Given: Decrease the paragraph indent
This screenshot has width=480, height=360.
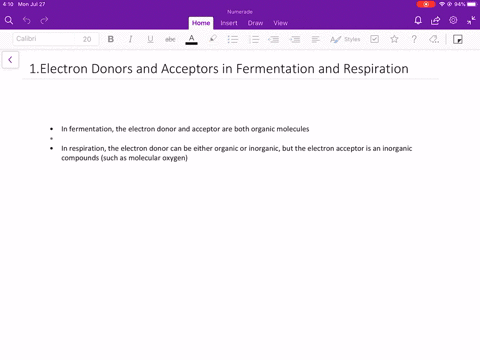Looking at the screenshot, I should click(274, 39).
